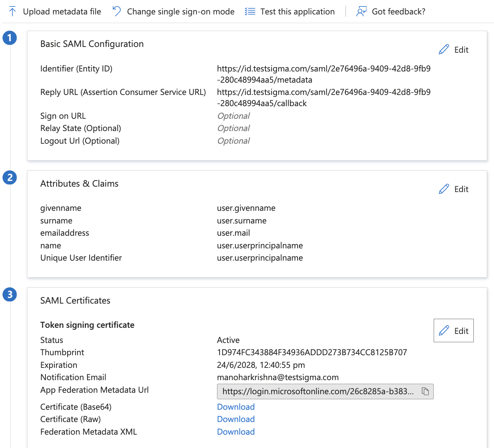Click the step 1 numbered circle
Viewport: 494px width, 448px height.
[x=10, y=38]
